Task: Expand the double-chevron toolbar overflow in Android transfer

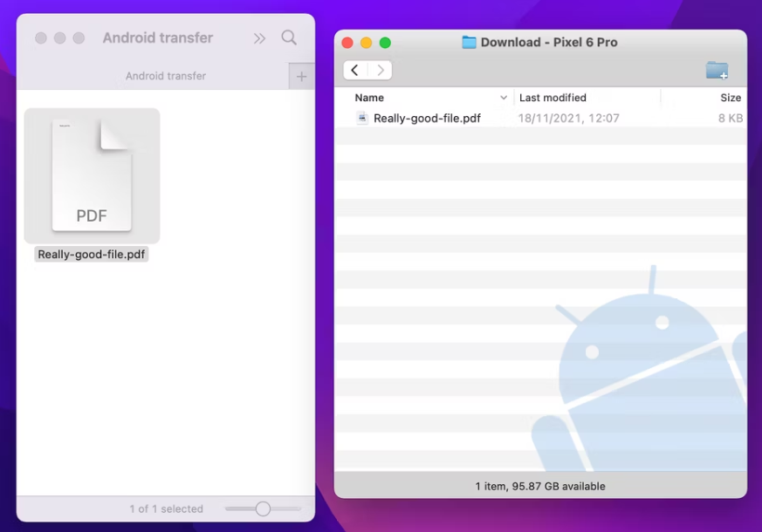Action: click(259, 38)
